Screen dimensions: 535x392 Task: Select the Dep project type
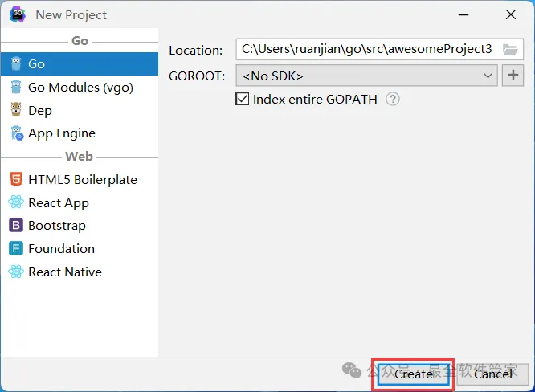tap(80, 110)
